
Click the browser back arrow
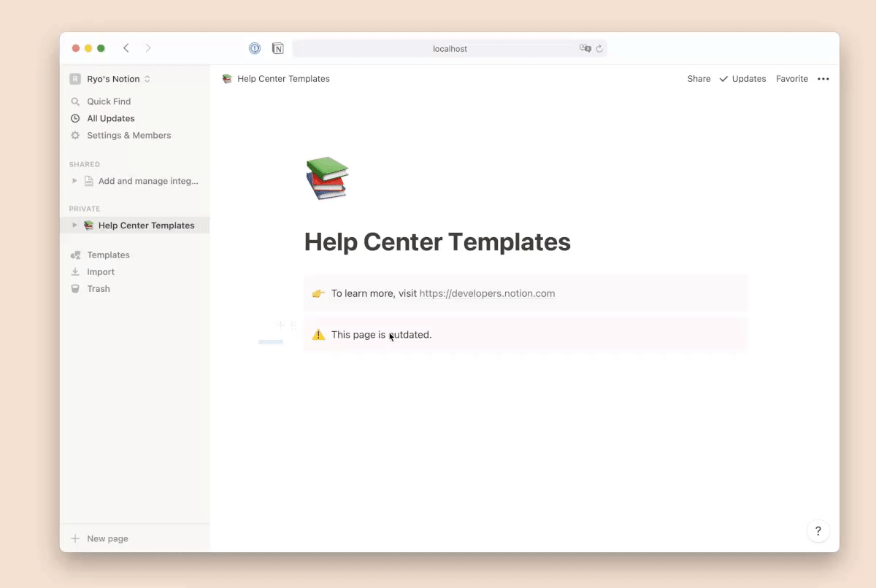coord(126,48)
